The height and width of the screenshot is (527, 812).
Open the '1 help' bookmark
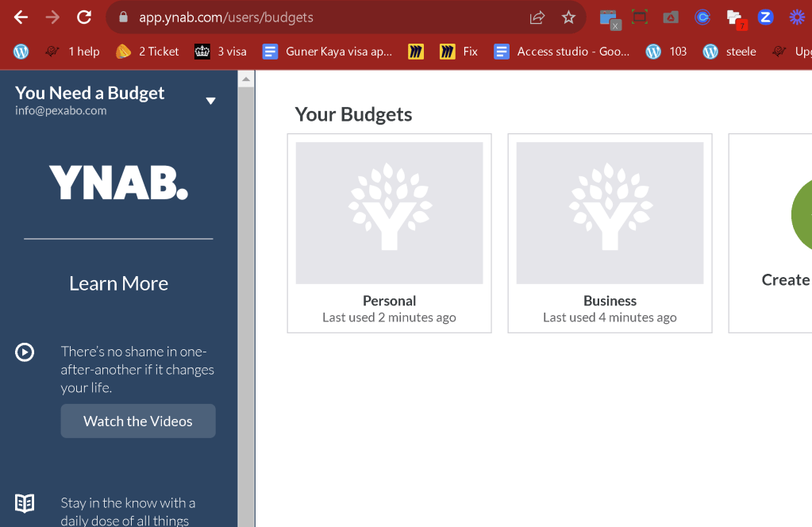point(72,52)
